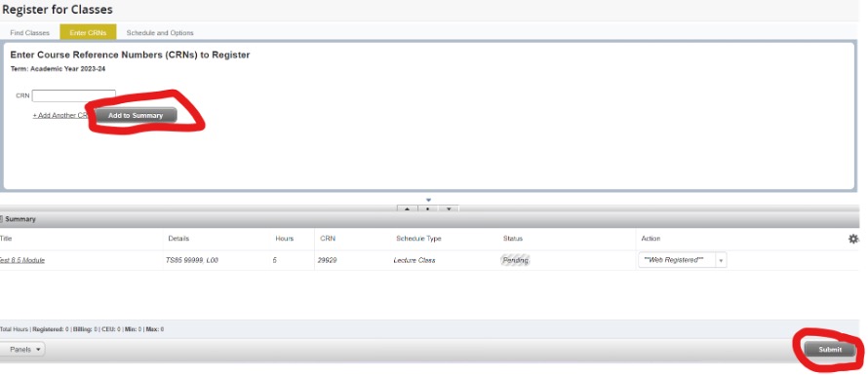868x375 pixels.
Task: Click the Summary panel header
Action: coord(429,219)
